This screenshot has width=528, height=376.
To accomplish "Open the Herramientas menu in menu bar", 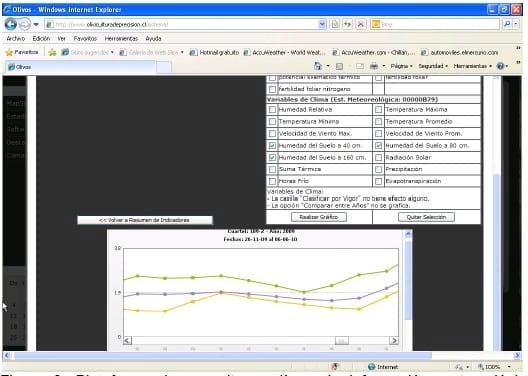I will pyautogui.click(x=121, y=39).
